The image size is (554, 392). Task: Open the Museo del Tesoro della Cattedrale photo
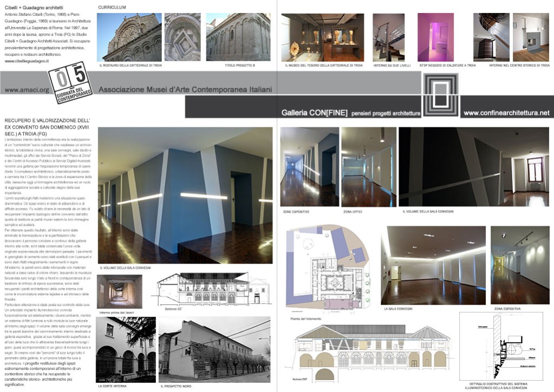pos(323,37)
